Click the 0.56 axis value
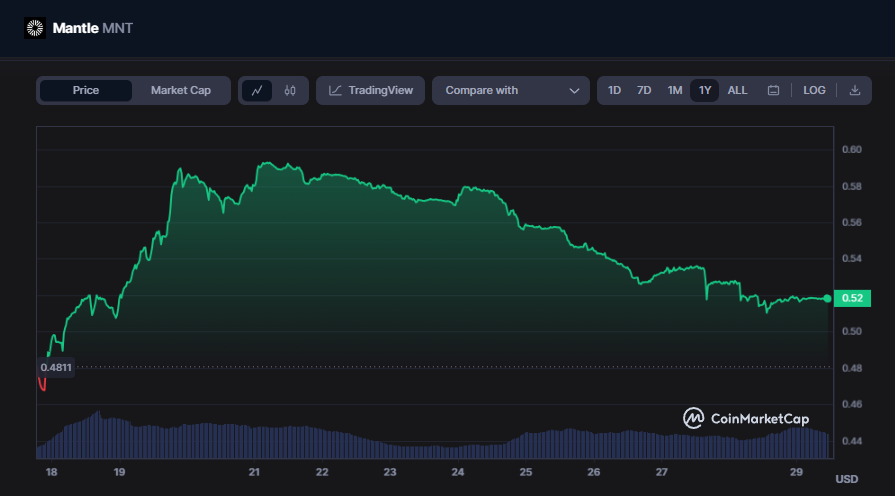This screenshot has height=496, width=895. [852, 223]
